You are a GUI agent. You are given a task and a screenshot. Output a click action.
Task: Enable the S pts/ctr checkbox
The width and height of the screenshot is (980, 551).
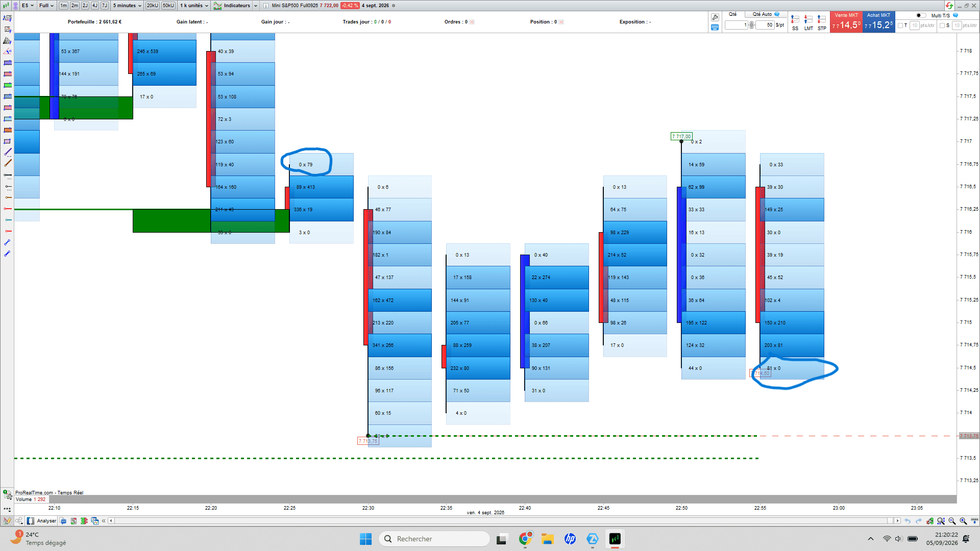pyautogui.click(x=942, y=26)
